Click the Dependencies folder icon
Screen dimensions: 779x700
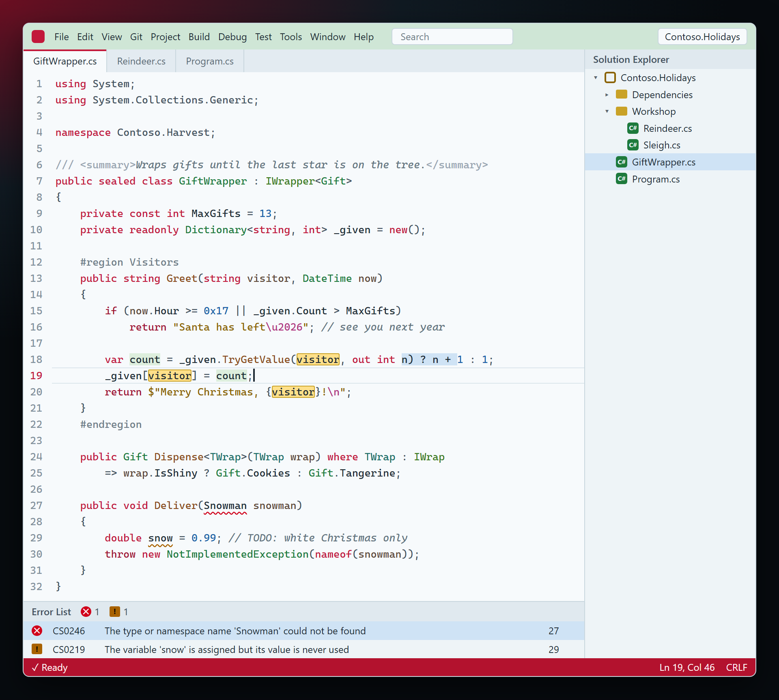click(622, 94)
